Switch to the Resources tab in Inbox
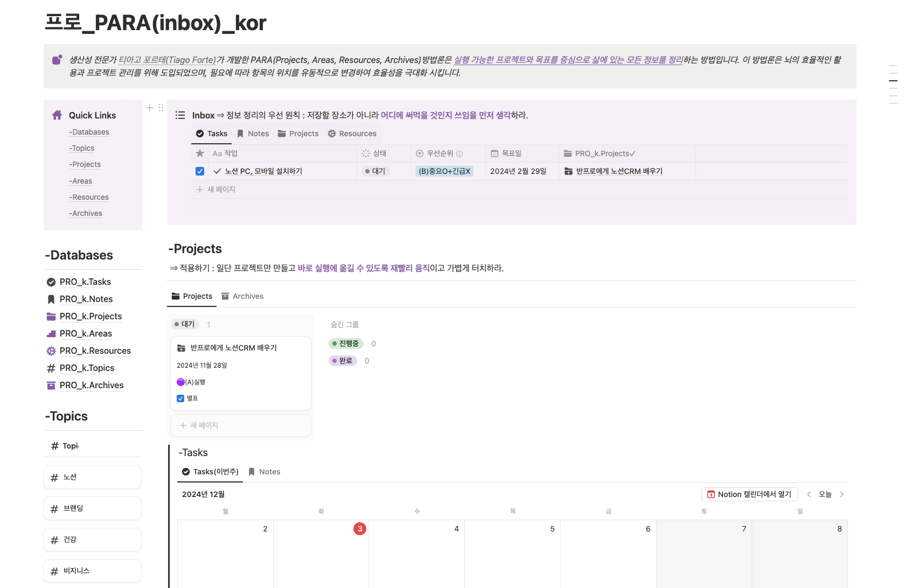904x588 pixels. point(352,134)
